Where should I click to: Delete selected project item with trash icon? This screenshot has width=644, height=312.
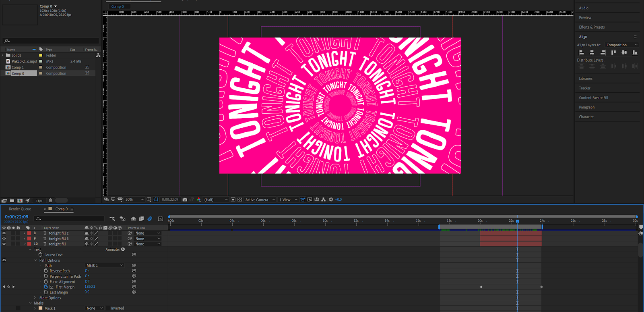(50, 200)
